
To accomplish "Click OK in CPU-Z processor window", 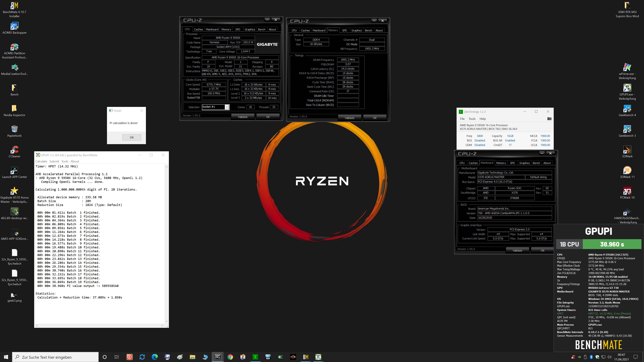I will pos(268,117).
